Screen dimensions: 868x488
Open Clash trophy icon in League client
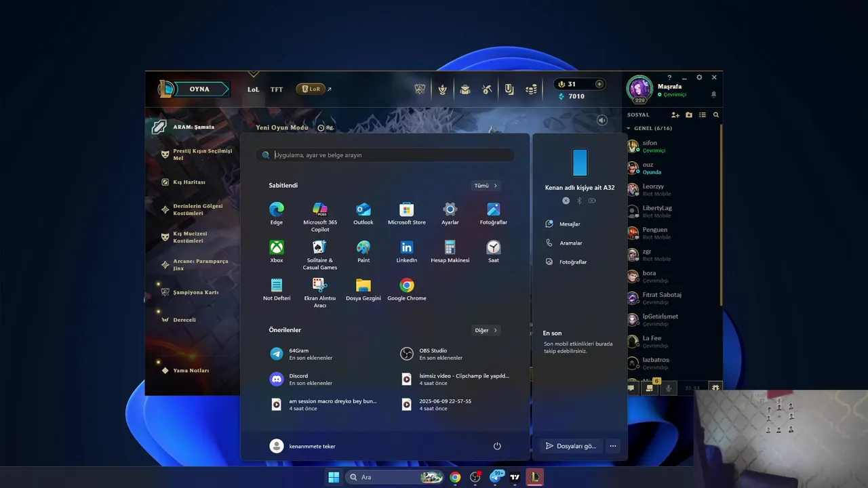pyautogui.click(x=420, y=89)
